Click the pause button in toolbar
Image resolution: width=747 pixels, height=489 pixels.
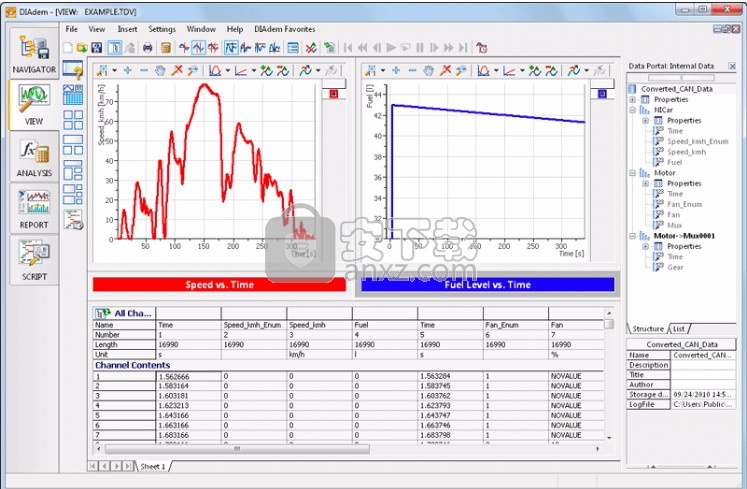[420, 48]
